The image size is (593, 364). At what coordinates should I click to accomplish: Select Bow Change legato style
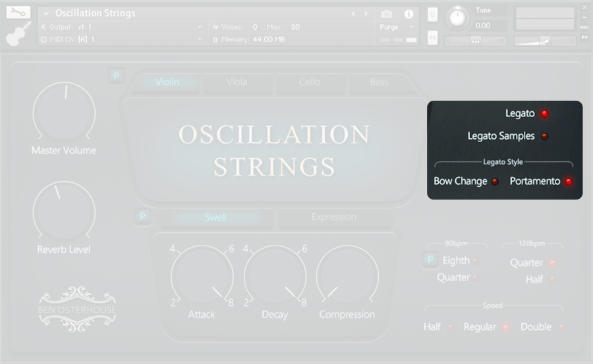495,182
